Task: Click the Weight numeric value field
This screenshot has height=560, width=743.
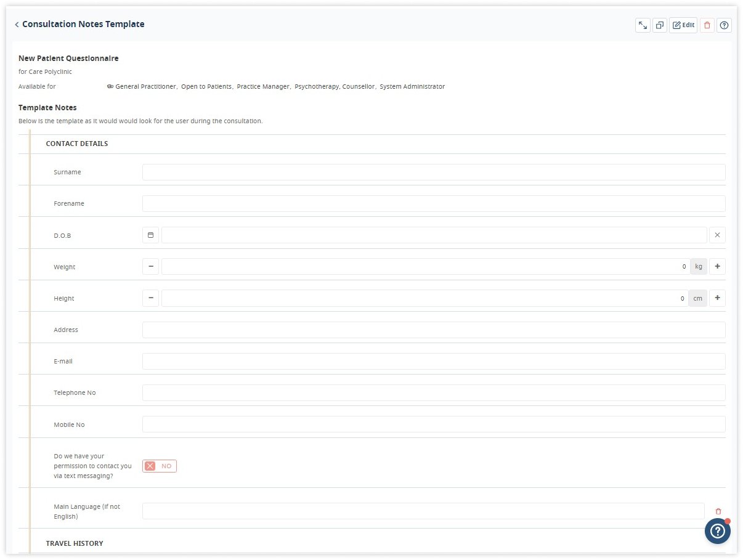Action: point(425,267)
